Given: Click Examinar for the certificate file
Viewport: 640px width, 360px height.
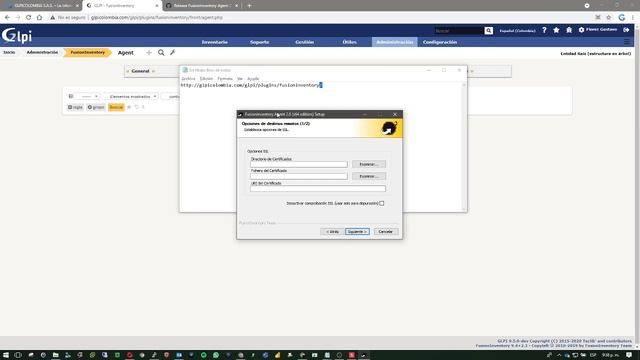Looking at the screenshot, I should coord(369,176).
